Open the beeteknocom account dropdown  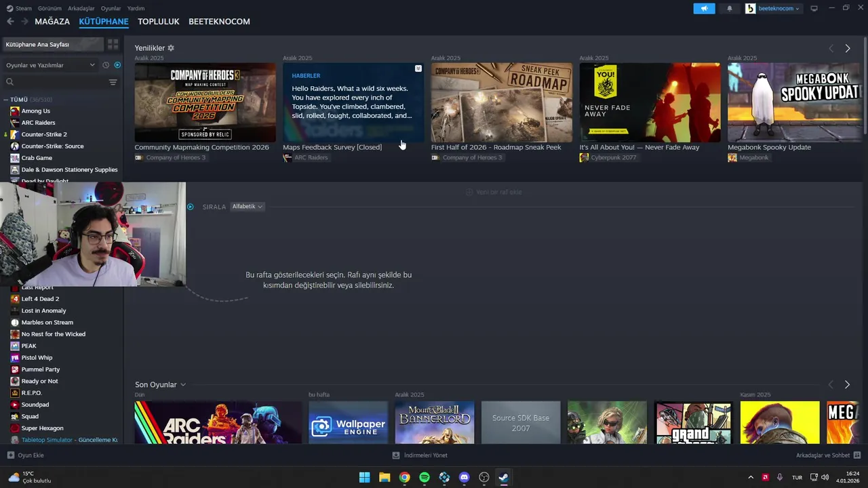click(773, 8)
